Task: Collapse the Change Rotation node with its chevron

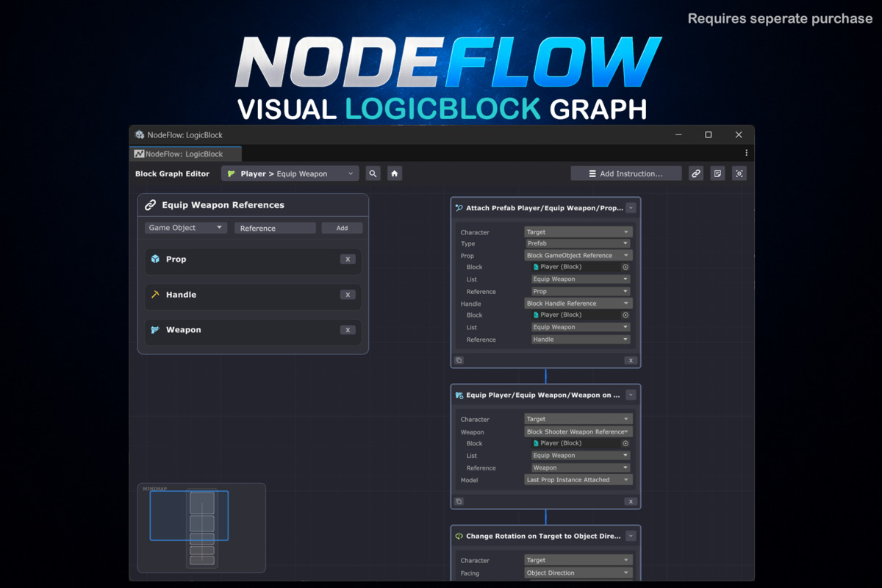Action: [x=631, y=536]
